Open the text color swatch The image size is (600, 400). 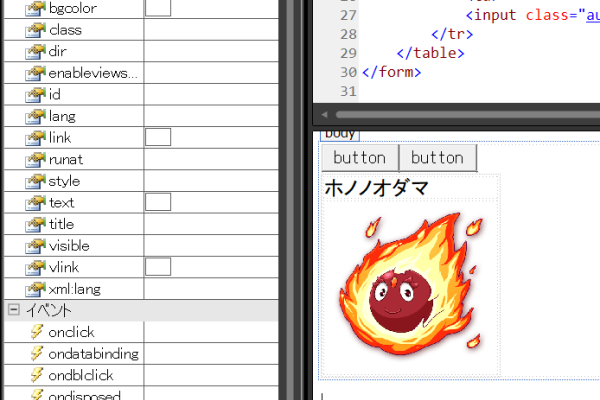point(158,202)
